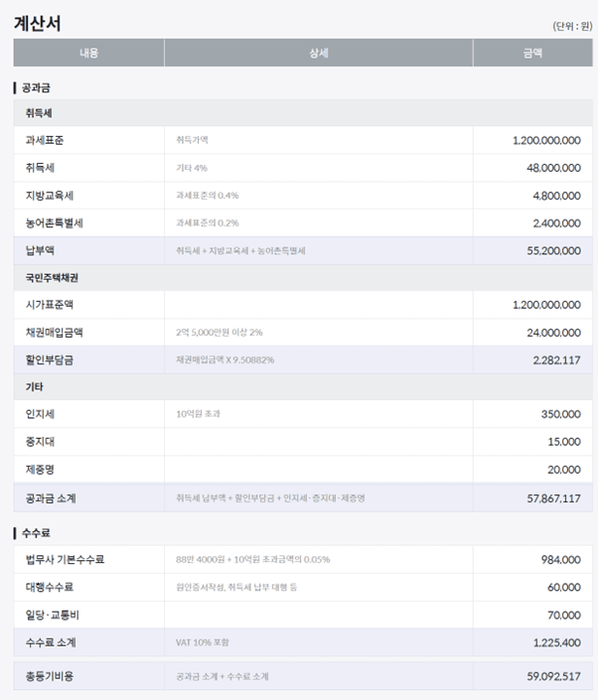Click the 내용 column header
Viewport: 598px width, 700px height.
tap(88, 53)
